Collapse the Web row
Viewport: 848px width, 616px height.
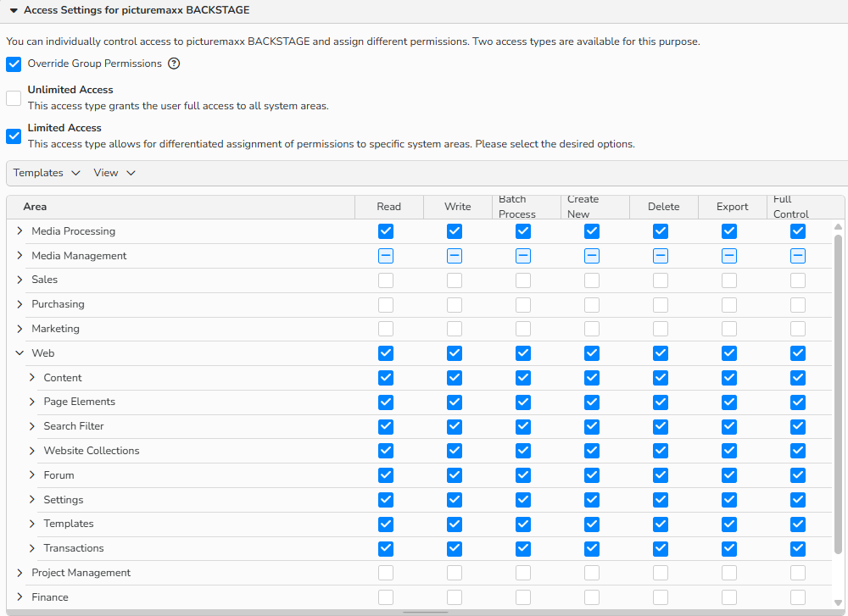tap(20, 352)
